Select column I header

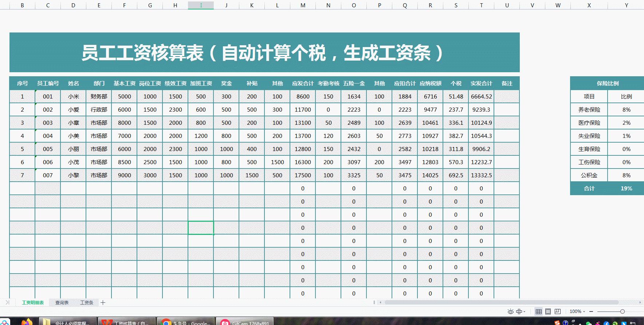click(201, 5)
